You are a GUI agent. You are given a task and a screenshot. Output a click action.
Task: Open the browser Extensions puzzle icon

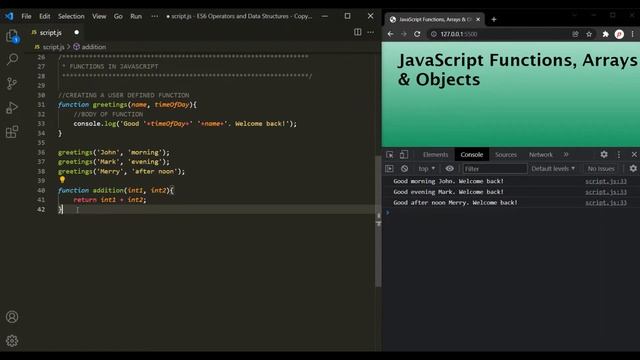605,34
